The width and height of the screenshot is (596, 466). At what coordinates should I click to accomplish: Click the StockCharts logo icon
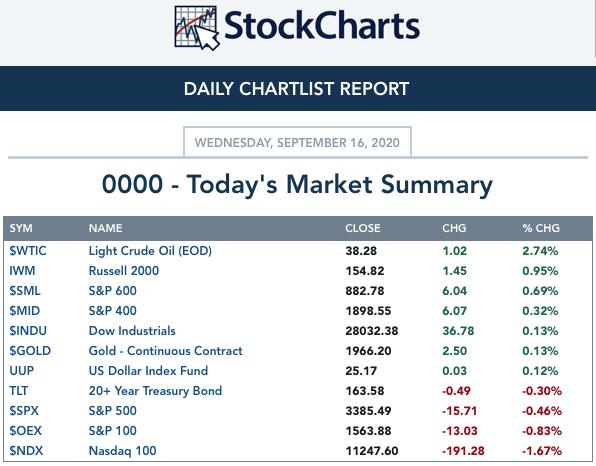pyautogui.click(x=197, y=28)
